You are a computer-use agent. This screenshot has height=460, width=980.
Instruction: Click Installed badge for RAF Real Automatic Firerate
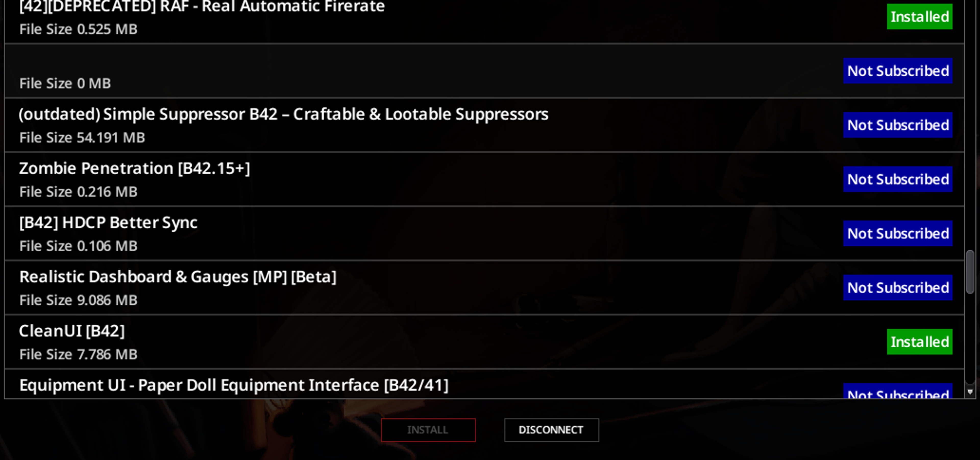click(919, 16)
